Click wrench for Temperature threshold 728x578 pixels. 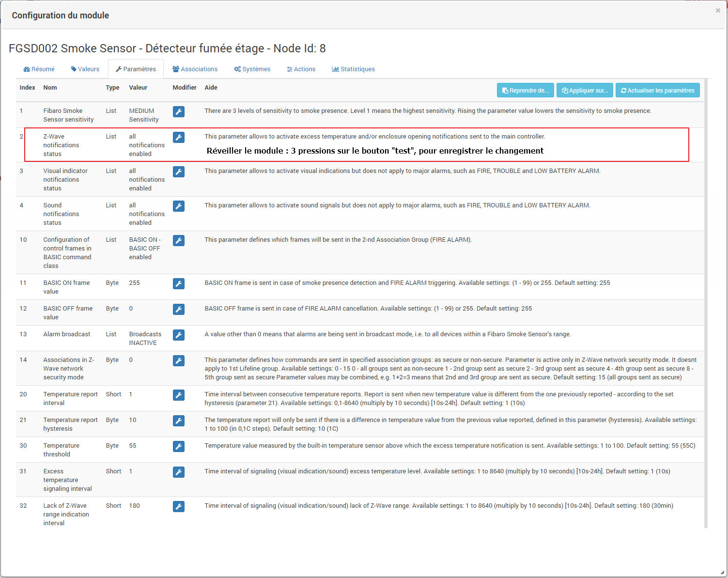coord(179,447)
